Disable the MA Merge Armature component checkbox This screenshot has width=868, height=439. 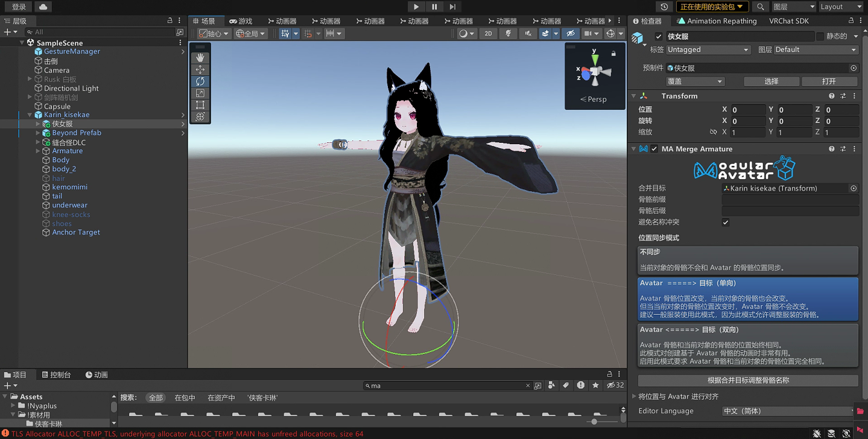click(654, 149)
